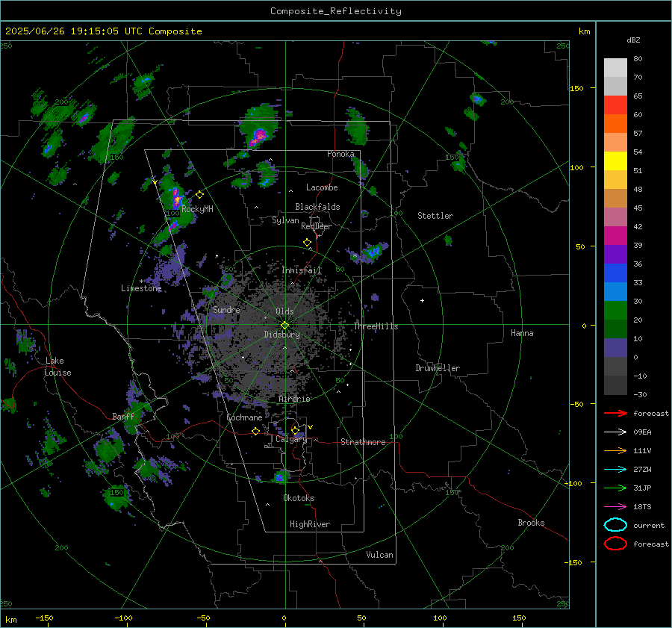The image size is (672, 628).
Task: Click the yellow diamond marker beside RockyMH
Action: [x=199, y=195]
